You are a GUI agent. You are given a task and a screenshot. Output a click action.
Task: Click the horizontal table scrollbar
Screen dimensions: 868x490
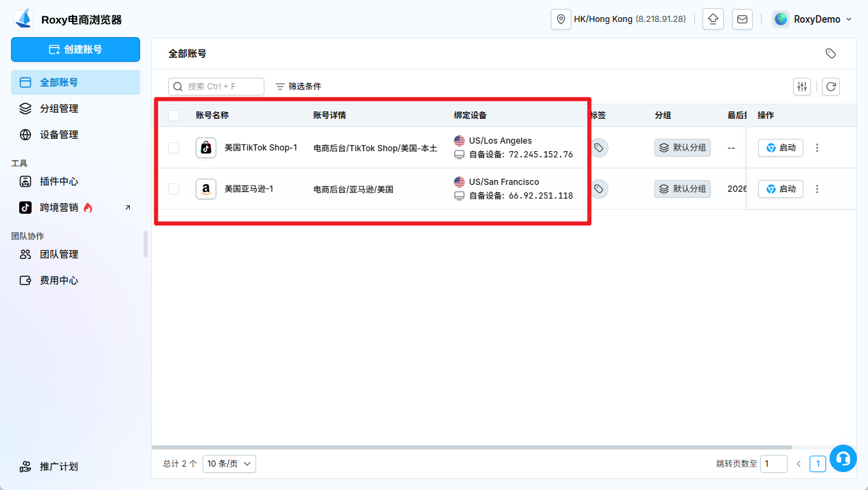(472, 447)
